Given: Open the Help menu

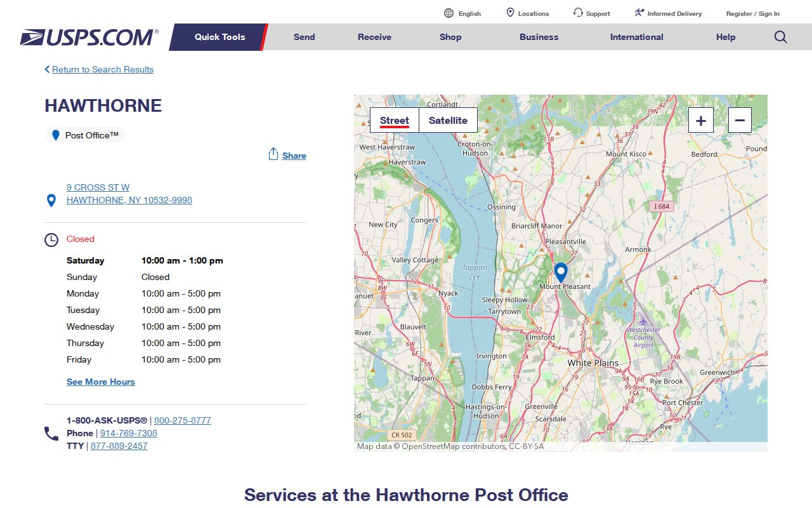Looking at the screenshot, I should [726, 37].
